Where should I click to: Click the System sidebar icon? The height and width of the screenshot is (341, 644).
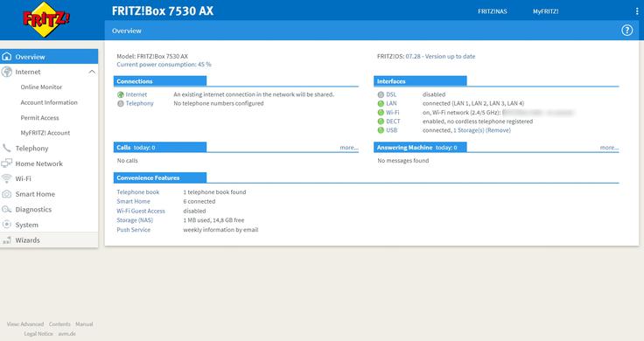point(7,225)
